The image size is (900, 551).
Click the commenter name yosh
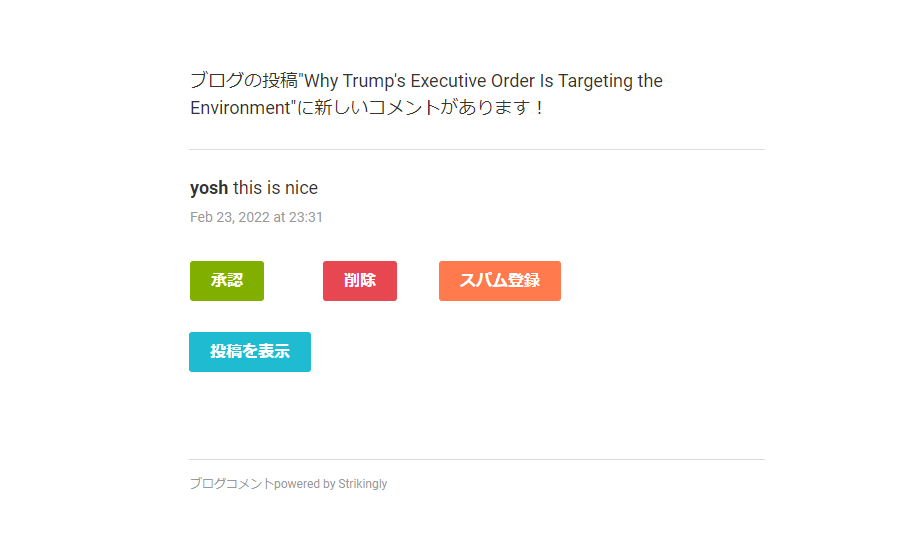click(209, 188)
